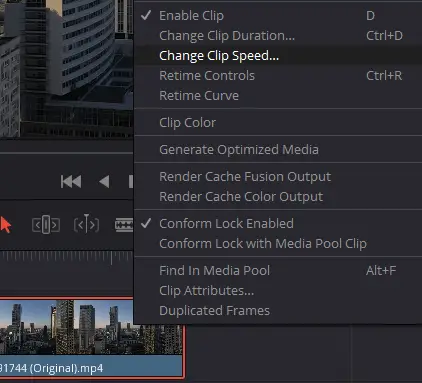
Task: Select the city skyline clip thumbnail
Action: (x=91, y=327)
